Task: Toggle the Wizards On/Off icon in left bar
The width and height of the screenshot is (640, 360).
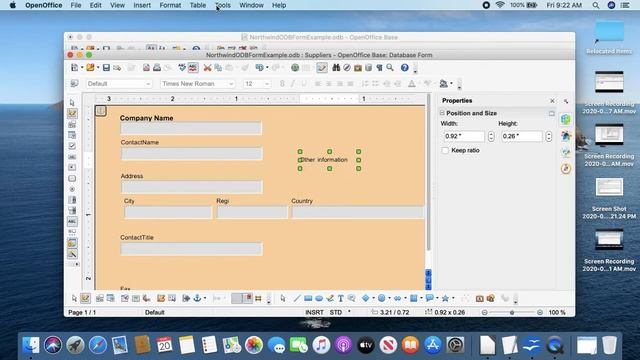Action: click(72, 254)
